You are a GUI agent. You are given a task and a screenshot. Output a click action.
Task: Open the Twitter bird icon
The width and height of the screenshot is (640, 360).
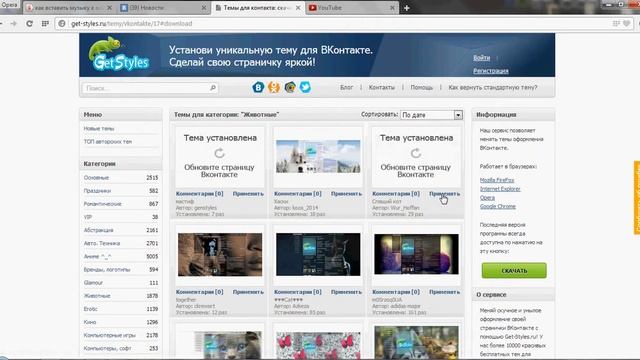pos(305,87)
